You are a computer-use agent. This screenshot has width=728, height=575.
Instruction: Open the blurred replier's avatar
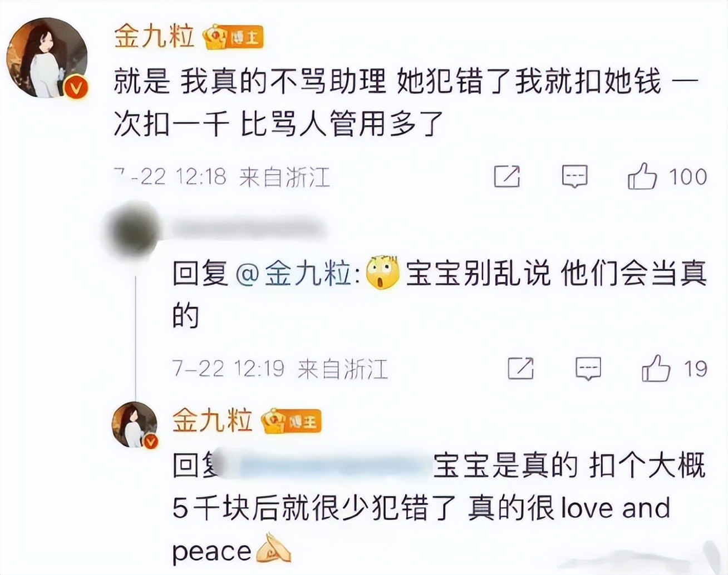(x=133, y=230)
